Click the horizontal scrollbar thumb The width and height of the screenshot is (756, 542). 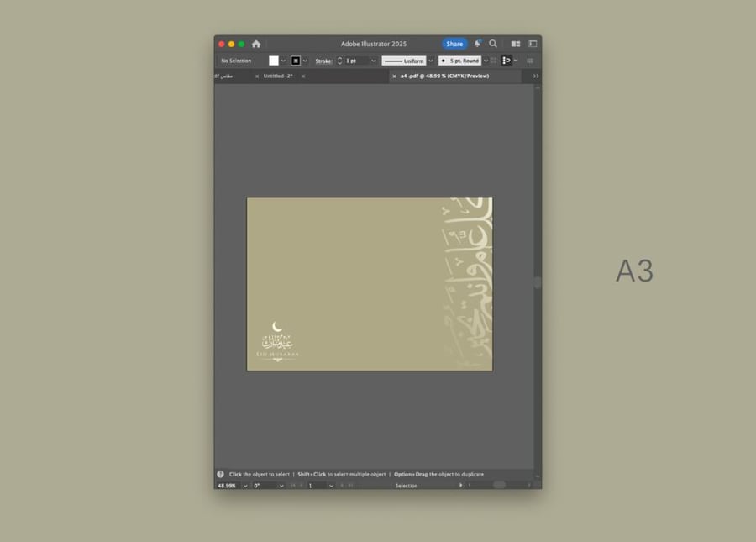(500, 485)
